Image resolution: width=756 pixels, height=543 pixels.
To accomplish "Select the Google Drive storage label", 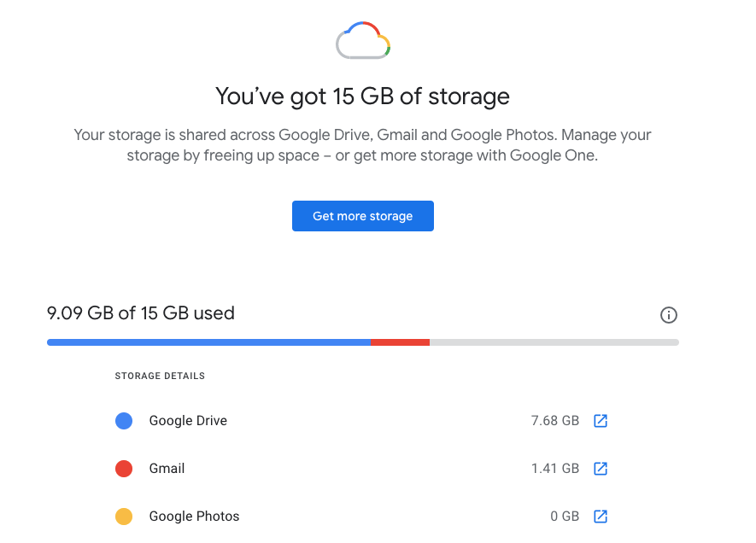I will (x=188, y=421).
